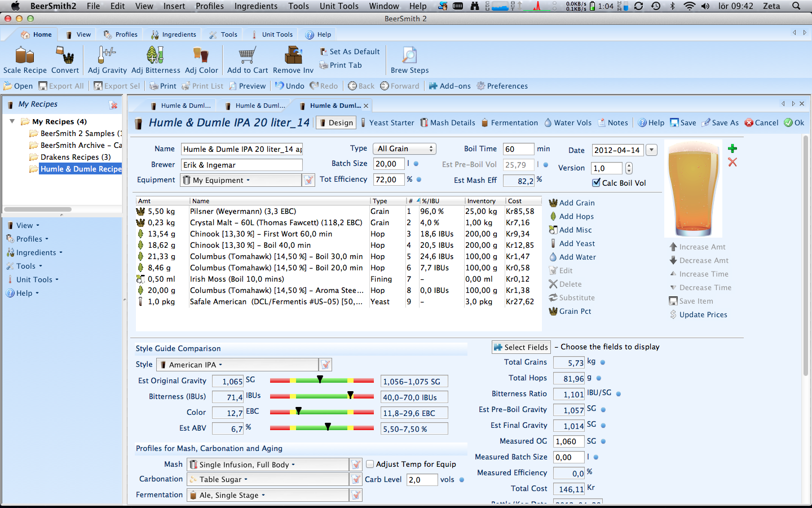Open the Ingredients menu in menu bar
812x508 pixels.
click(255, 6)
